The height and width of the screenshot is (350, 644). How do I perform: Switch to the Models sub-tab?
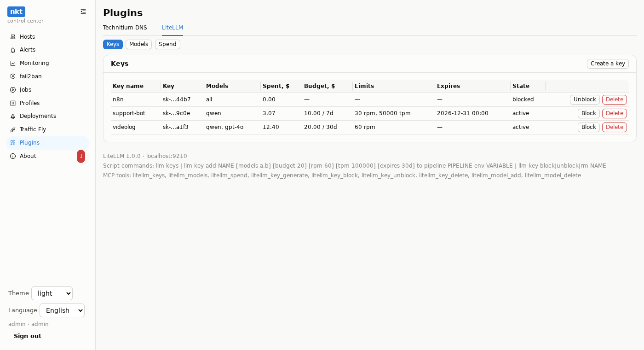[x=138, y=44]
